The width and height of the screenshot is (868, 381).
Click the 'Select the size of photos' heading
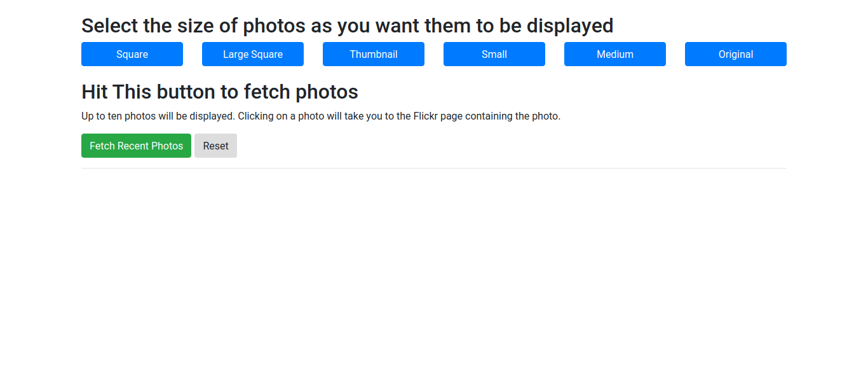(x=348, y=26)
